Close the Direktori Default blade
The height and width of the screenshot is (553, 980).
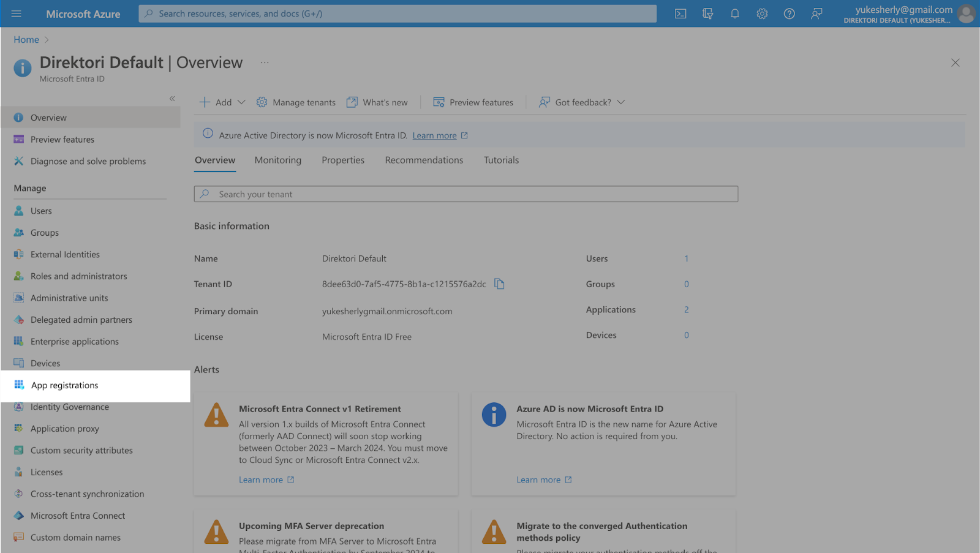(x=955, y=62)
